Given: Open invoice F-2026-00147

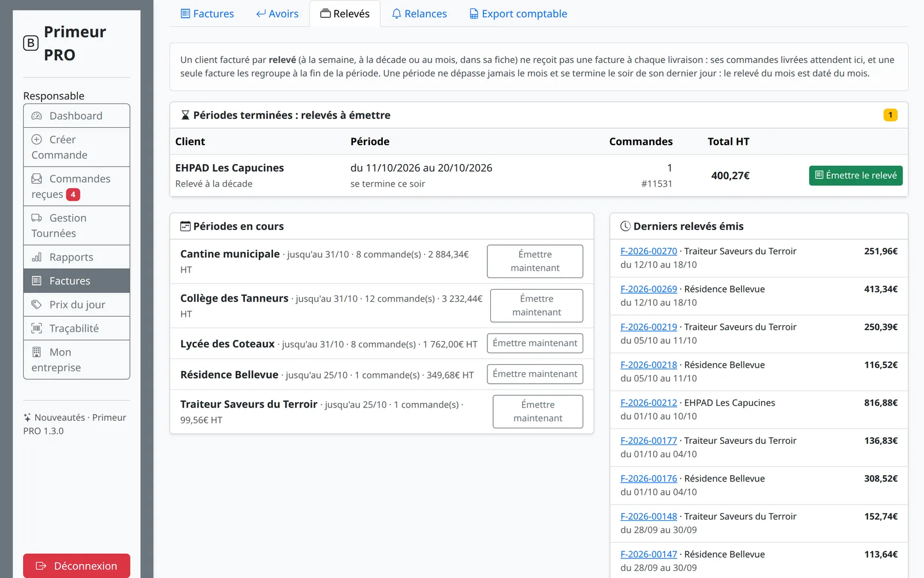Looking at the screenshot, I should pos(649,554).
